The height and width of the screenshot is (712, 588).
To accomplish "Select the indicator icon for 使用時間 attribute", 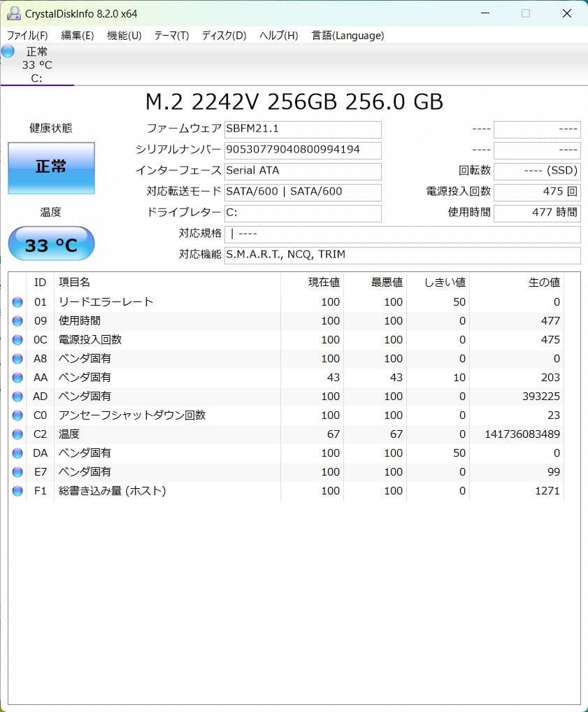I will [x=17, y=320].
